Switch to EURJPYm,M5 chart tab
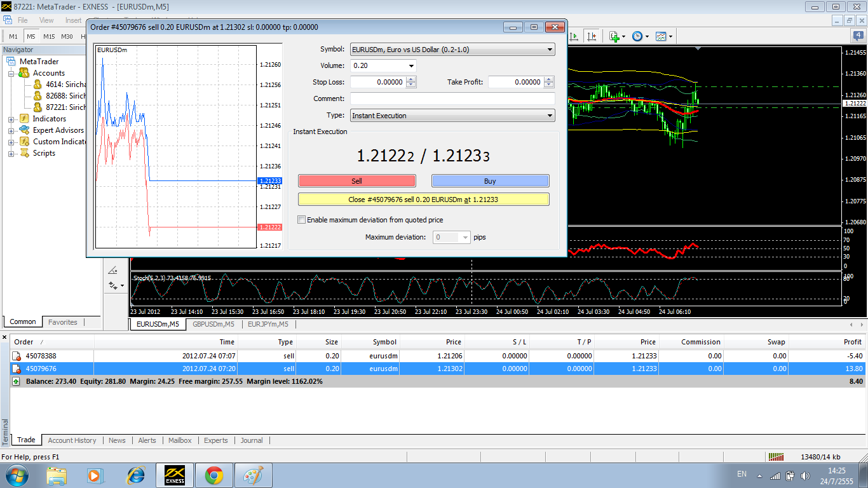 pos(268,324)
